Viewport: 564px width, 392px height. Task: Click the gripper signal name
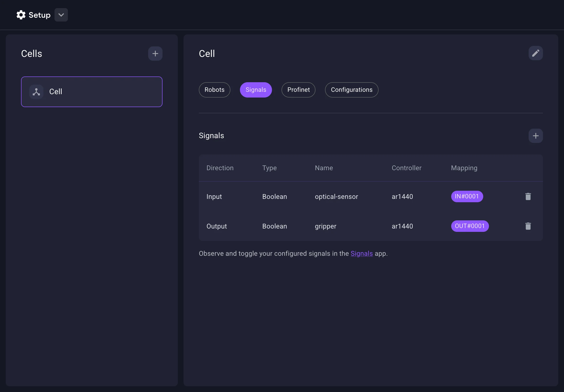[325, 226]
